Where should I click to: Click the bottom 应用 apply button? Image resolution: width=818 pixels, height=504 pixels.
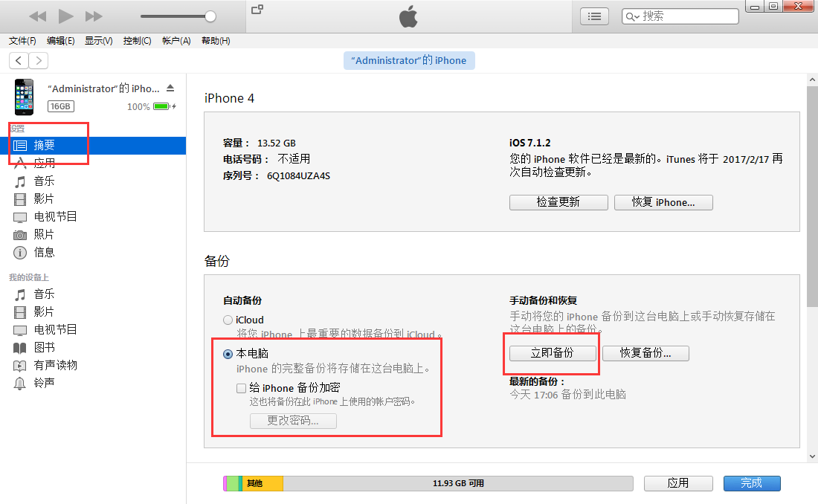pyautogui.click(x=678, y=484)
